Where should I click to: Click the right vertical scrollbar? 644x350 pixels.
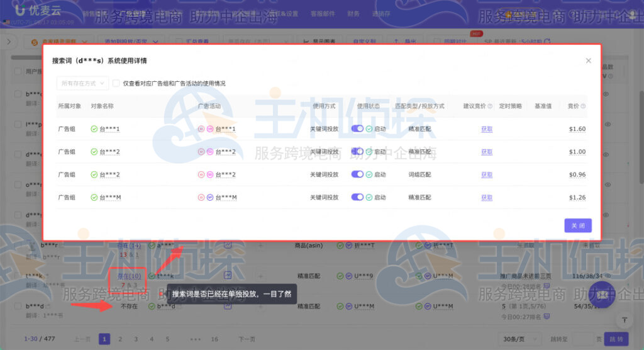641,138
